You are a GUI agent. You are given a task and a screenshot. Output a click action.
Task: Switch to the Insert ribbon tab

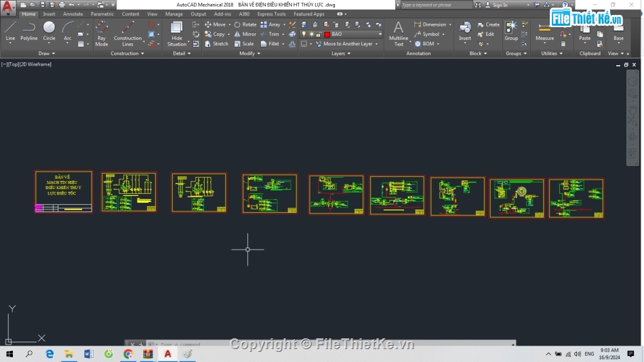click(x=49, y=14)
